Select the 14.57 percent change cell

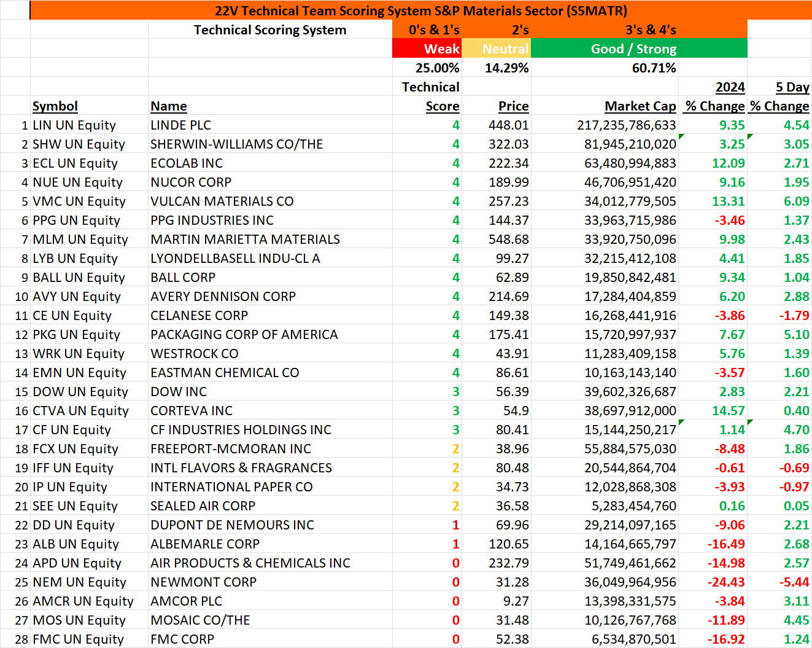(713, 410)
